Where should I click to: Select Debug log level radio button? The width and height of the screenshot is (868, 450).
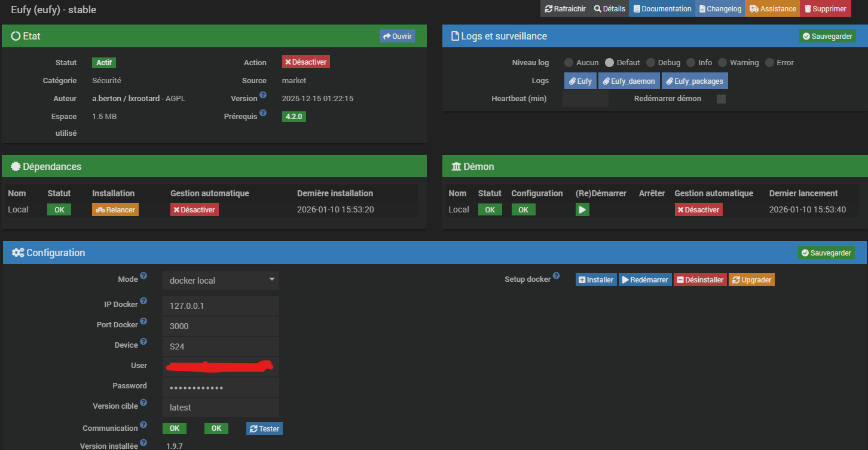click(650, 63)
